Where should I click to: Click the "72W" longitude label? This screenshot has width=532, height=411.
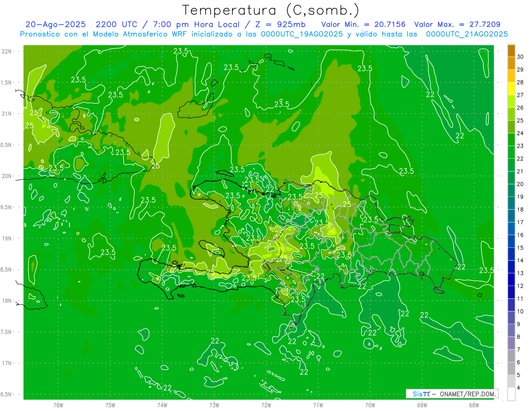(x=266, y=405)
